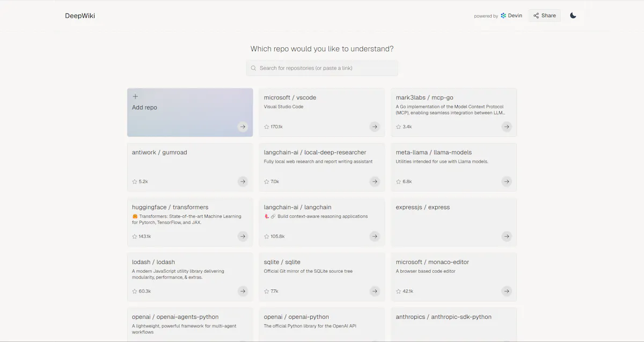Open the microsoft / monaco-editor title
Viewport: 644px width, 342px height.
(433, 262)
